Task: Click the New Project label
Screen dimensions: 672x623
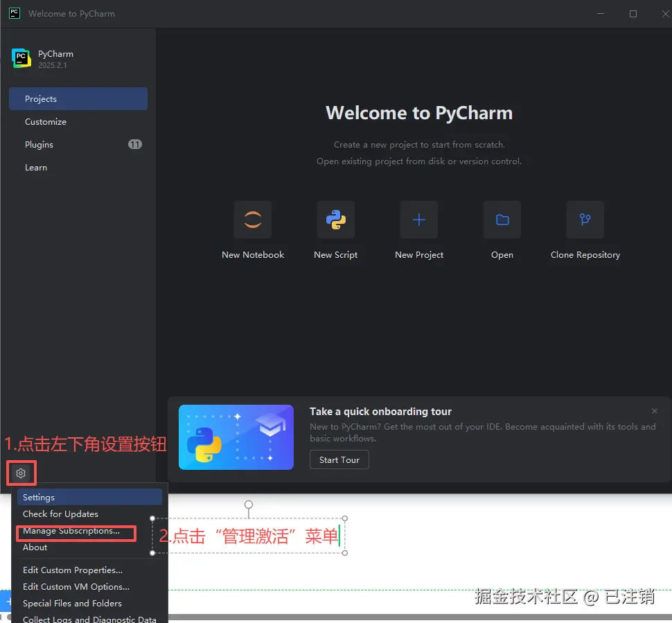Action: click(418, 255)
